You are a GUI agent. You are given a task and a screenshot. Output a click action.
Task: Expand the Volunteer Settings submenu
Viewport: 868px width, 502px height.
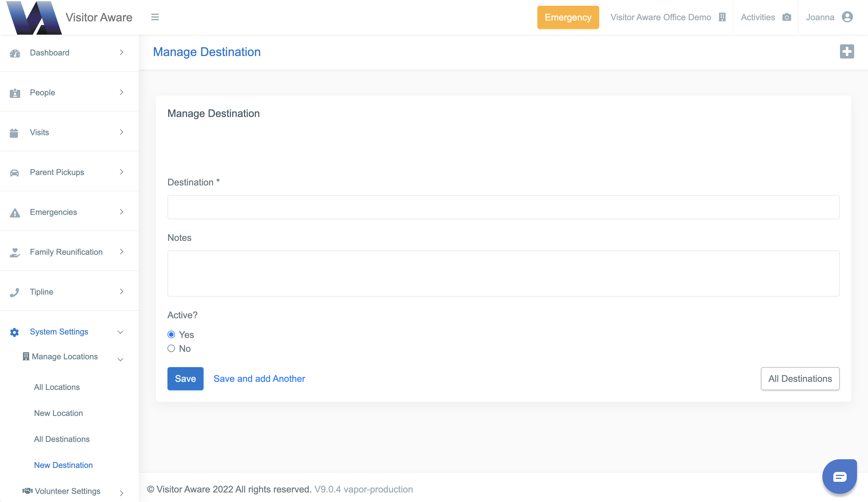click(x=121, y=493)
